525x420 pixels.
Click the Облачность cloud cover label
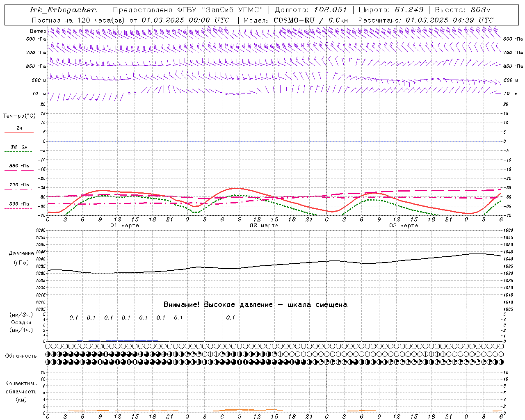coord(21,356)
